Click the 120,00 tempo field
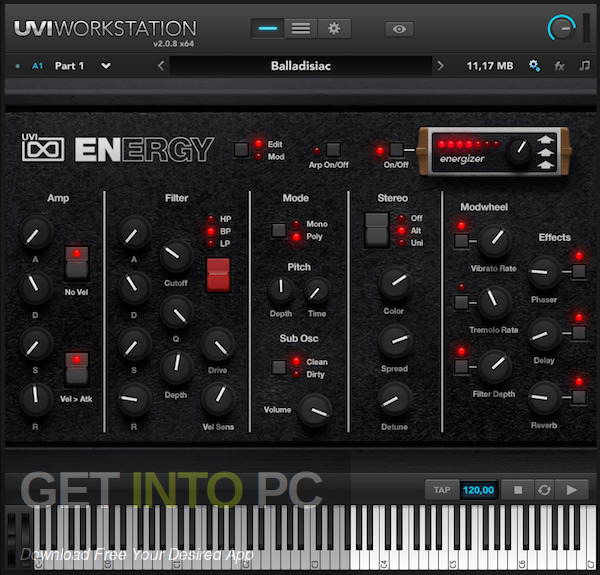600x575 pixels. tap(478, 490)
